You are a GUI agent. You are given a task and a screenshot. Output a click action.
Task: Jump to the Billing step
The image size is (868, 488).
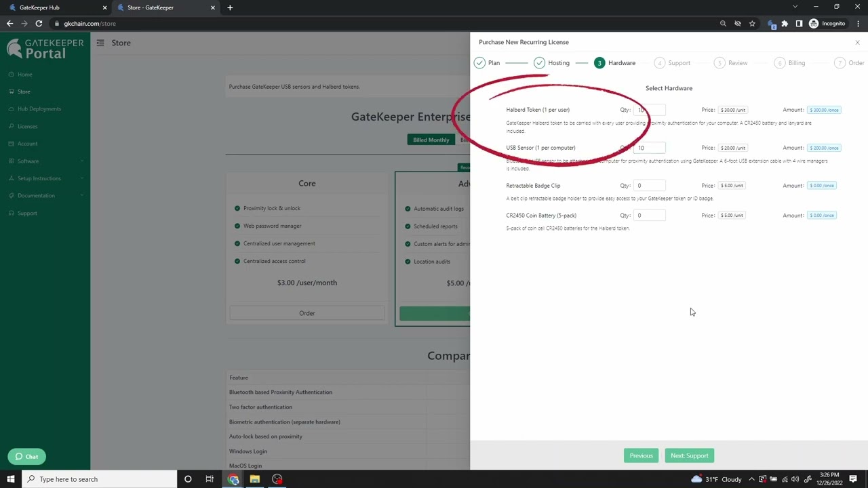[790, 63]
